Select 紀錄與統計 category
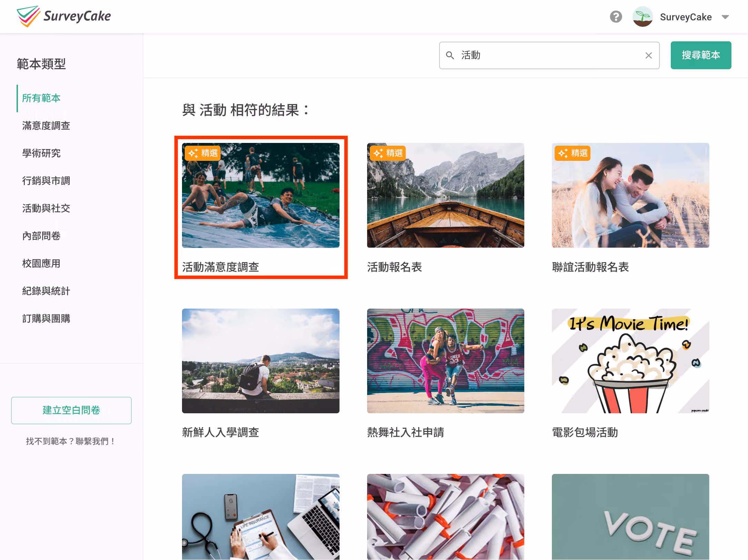Screen dimensions: 748x560 pos(46,291)
